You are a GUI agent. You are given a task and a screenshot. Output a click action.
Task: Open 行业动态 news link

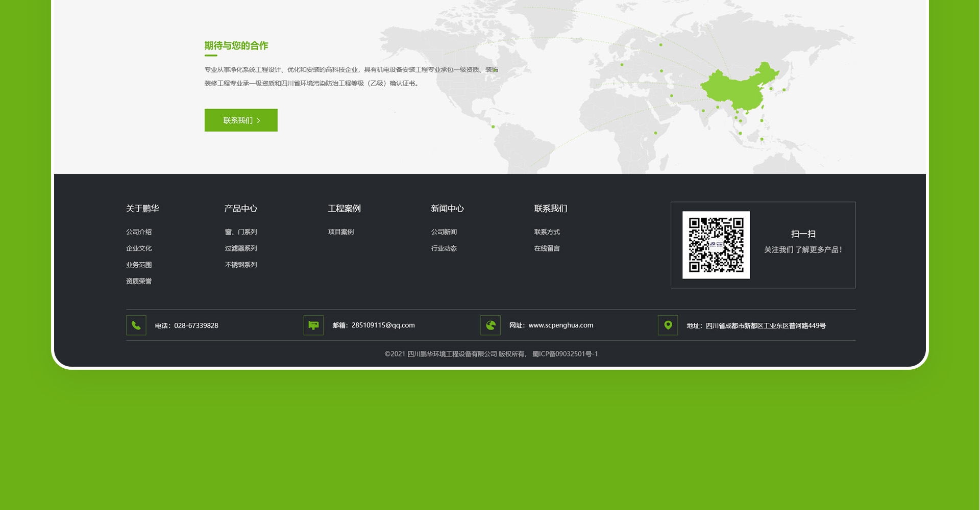pos(444,248)
